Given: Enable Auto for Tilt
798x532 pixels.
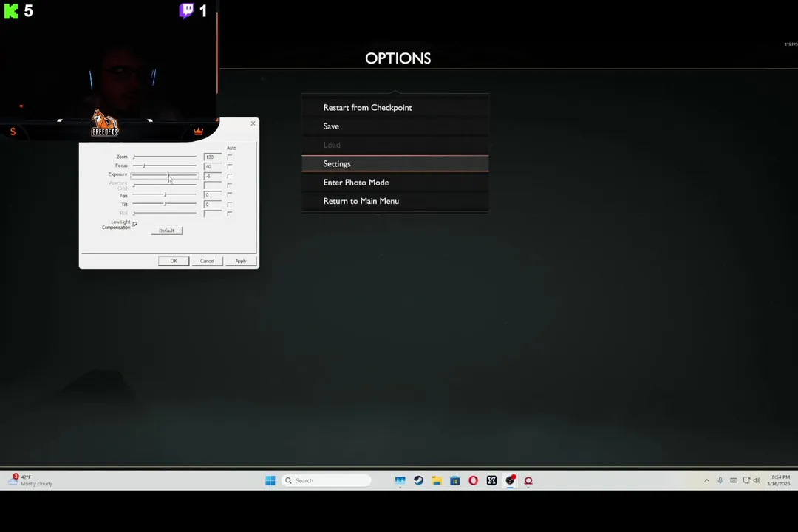Looking at the screenshot, I should pyautogui.click(x=230, y=204).
